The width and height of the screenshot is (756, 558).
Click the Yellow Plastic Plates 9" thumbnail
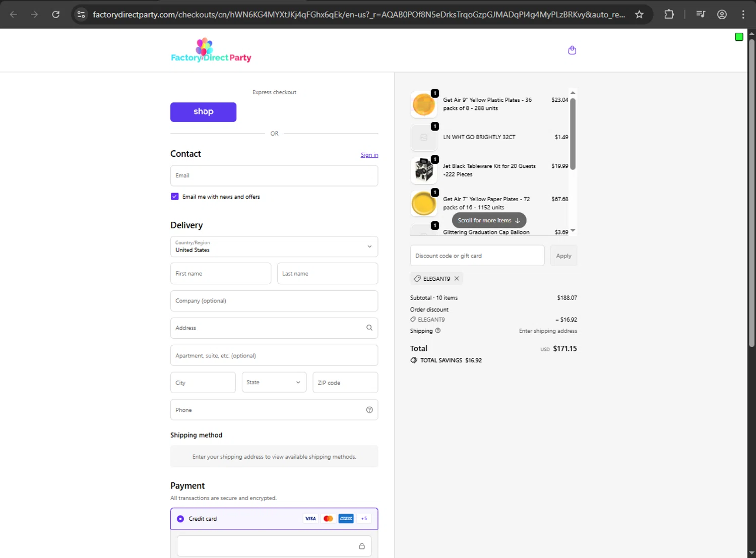[x=424, y=104]
